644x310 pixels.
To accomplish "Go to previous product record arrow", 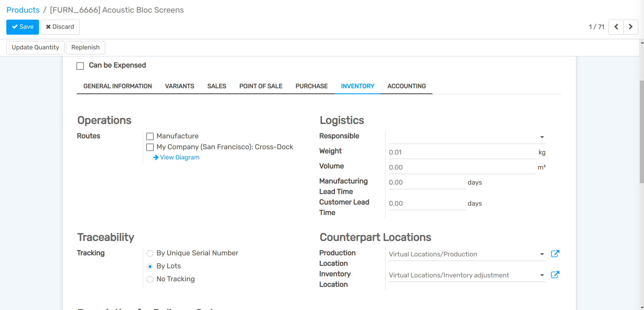I will pos(616,27).
